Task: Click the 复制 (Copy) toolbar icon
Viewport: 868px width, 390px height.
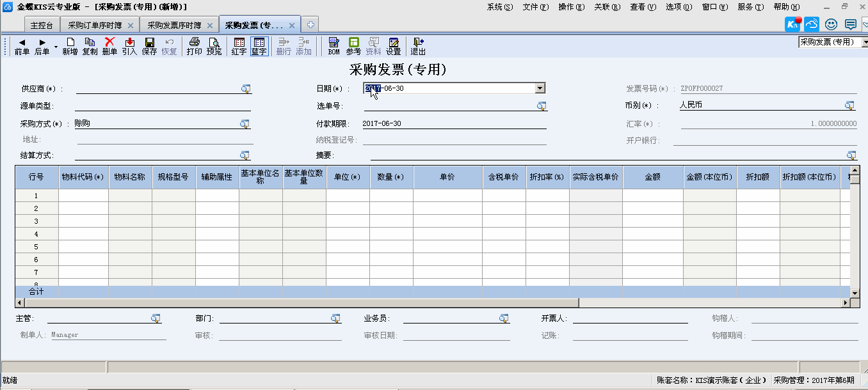Action: coord(90,46)
